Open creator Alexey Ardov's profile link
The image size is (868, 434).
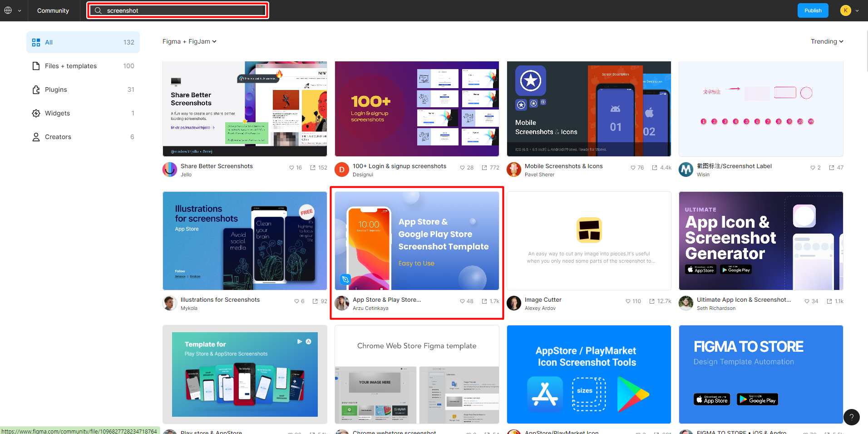point(540,308)
